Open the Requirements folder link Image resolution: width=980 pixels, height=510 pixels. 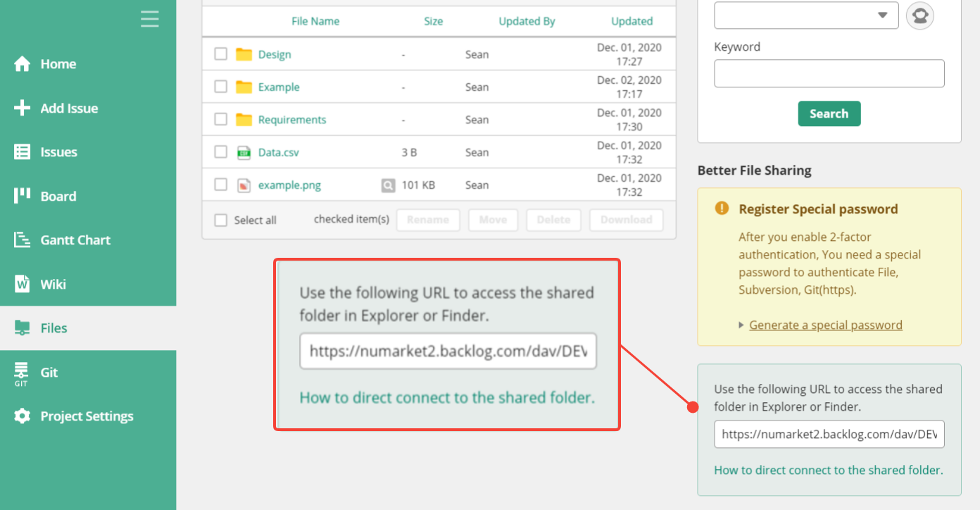tap(291, 120)
